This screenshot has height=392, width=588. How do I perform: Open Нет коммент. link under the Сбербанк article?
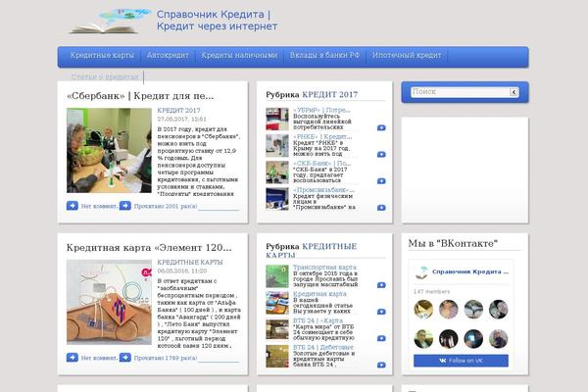coord(99,207)
